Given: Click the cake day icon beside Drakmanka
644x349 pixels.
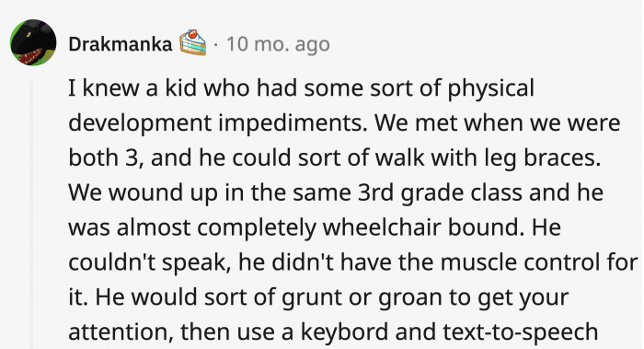Looking at the screenshot, I should [x=192, y=42].
